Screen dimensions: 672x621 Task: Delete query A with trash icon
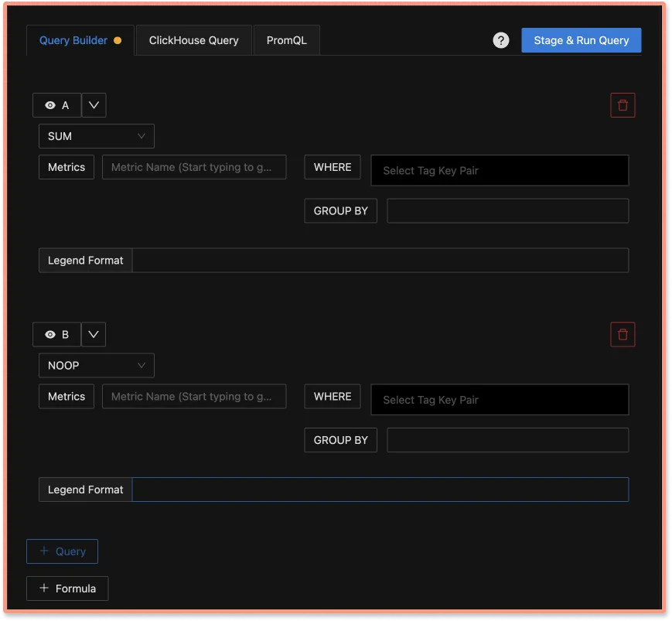tap(623, 105)
